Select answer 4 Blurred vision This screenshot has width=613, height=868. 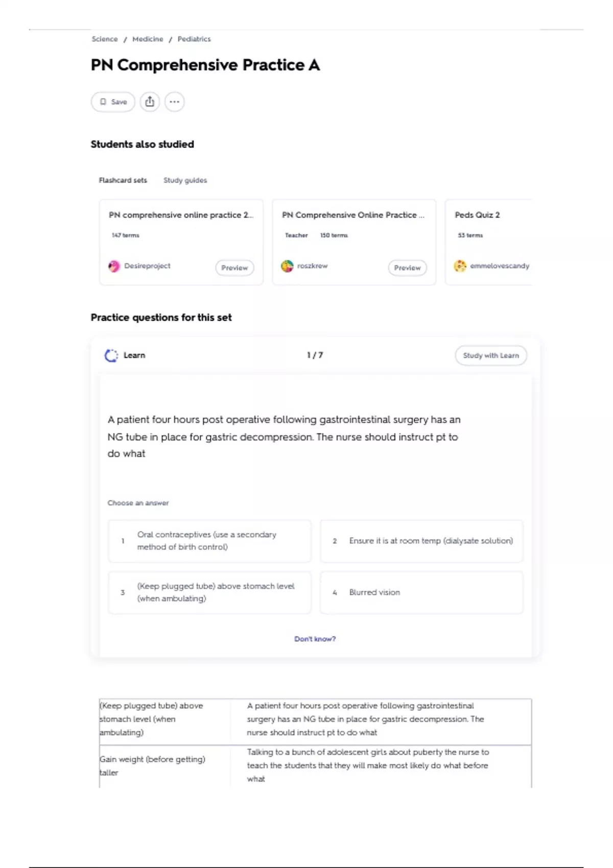(x=421, y=592)
